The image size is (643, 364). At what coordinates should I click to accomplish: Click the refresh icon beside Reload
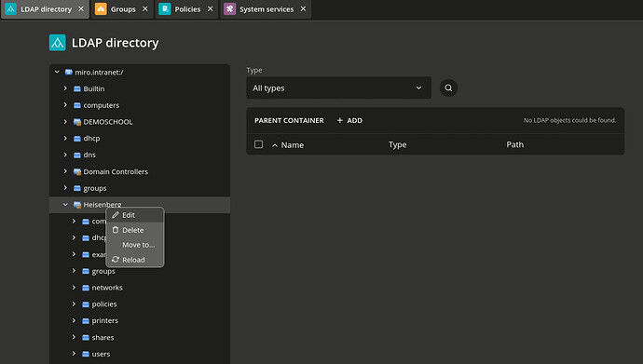coord(116,260)
